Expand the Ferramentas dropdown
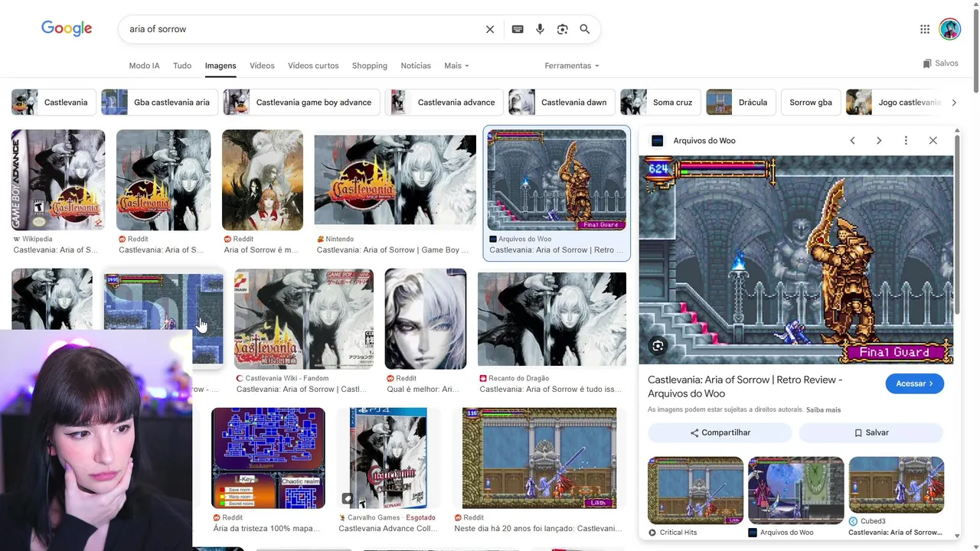The image size is (980, 551). click(572, 66)
